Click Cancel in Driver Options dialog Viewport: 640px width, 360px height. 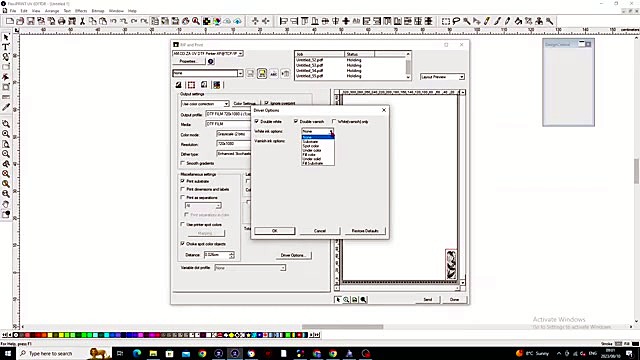(x=320, y=231)
